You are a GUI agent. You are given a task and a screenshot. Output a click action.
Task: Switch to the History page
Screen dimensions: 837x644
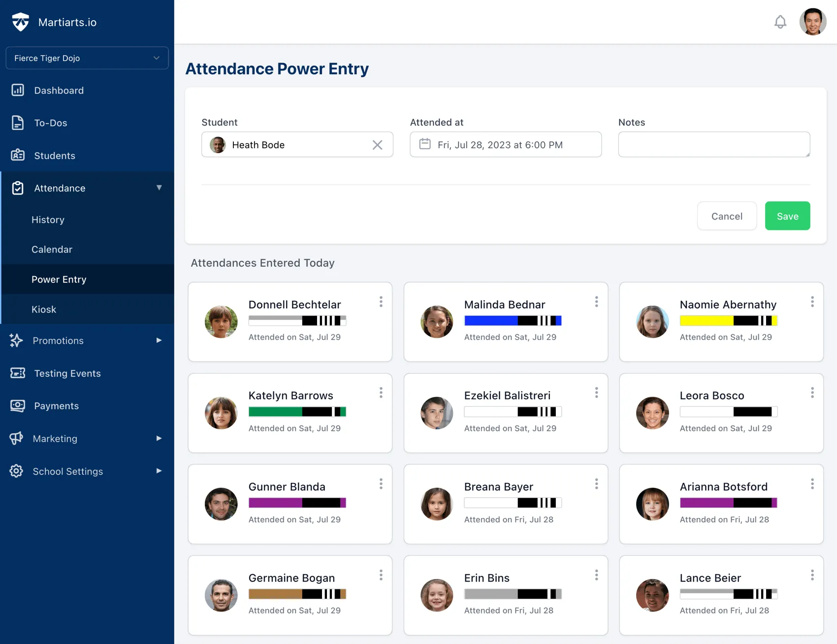coord(48,220)
